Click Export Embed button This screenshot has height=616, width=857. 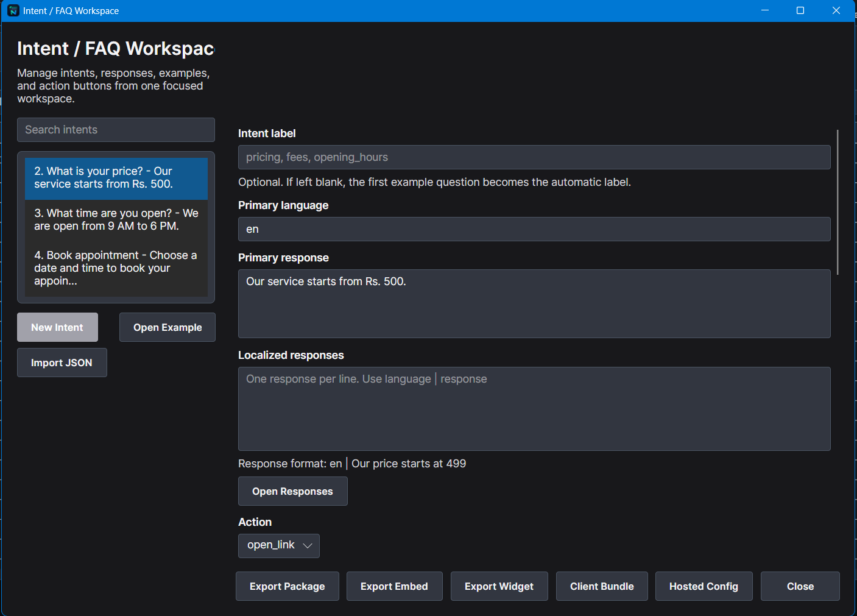click(x=395, y=586)
